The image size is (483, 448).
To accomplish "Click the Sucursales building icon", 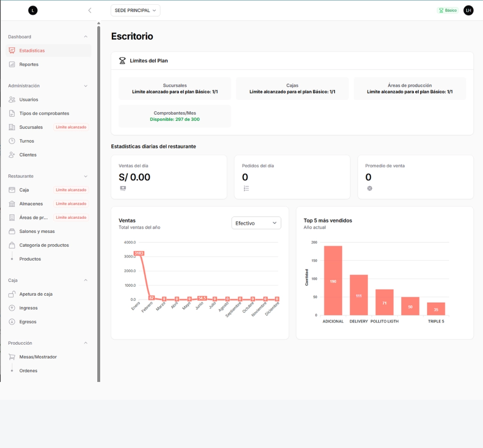I will [12, 127].
